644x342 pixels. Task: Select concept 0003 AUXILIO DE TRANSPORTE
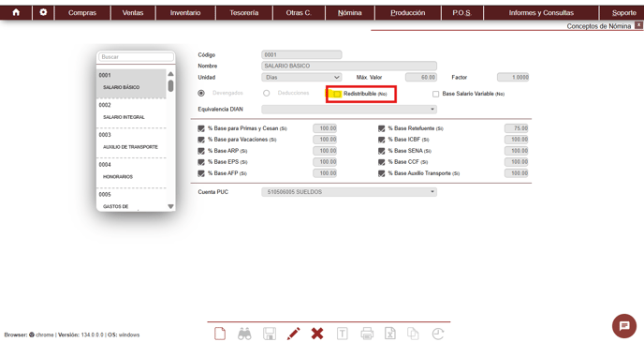click(131, 142)
